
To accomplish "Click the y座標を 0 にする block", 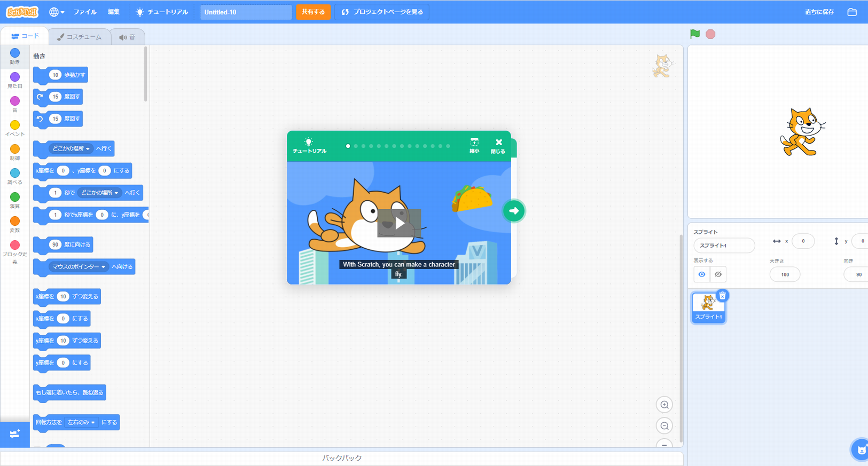I will tap(61, 362).
